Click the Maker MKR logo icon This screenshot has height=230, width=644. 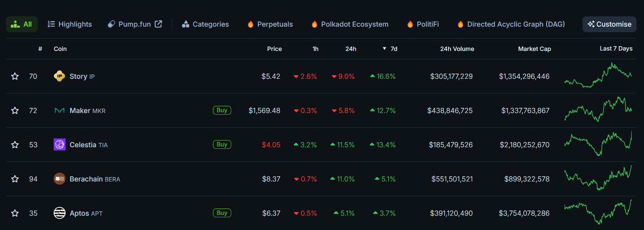click(x=59, y=111)
